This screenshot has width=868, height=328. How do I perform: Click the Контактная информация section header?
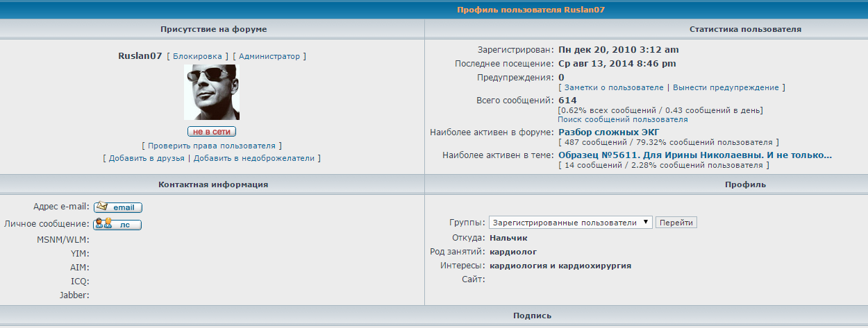tap(213, 184)
